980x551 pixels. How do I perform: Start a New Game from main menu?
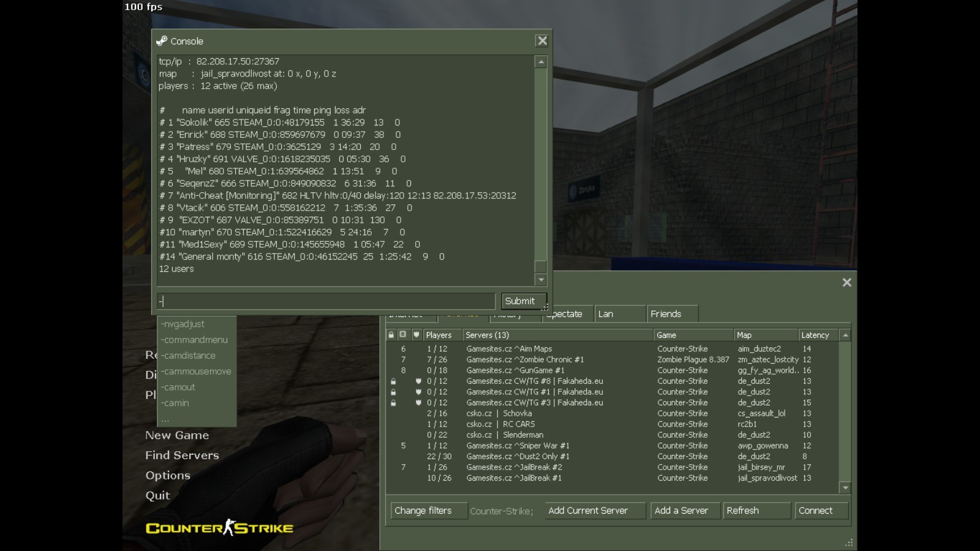point(177,435)
